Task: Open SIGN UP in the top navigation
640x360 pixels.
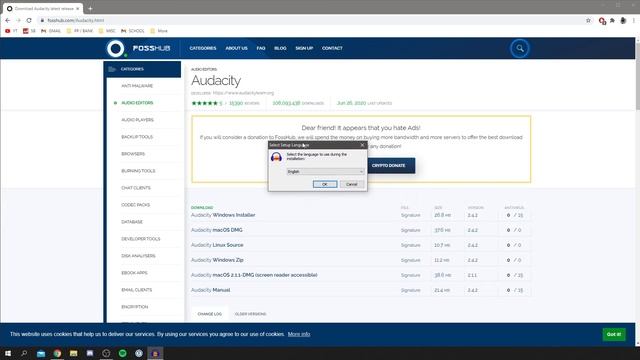Action: point(304,48)
